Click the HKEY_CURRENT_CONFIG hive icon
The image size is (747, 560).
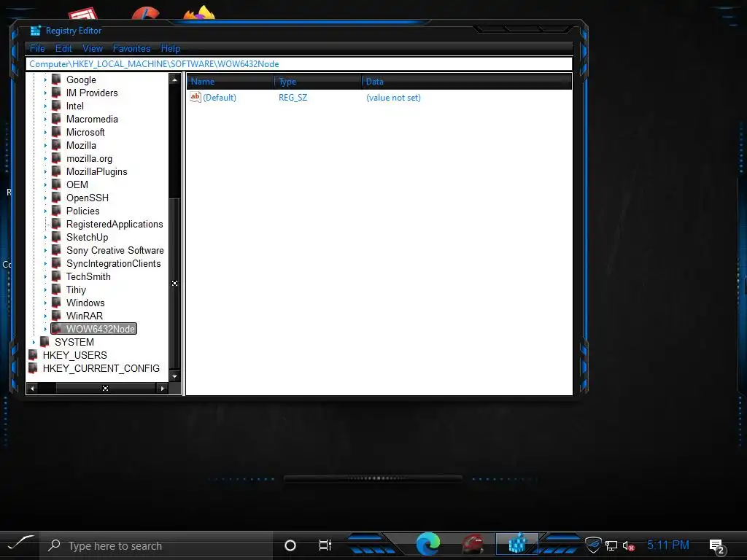pos(33,368)
